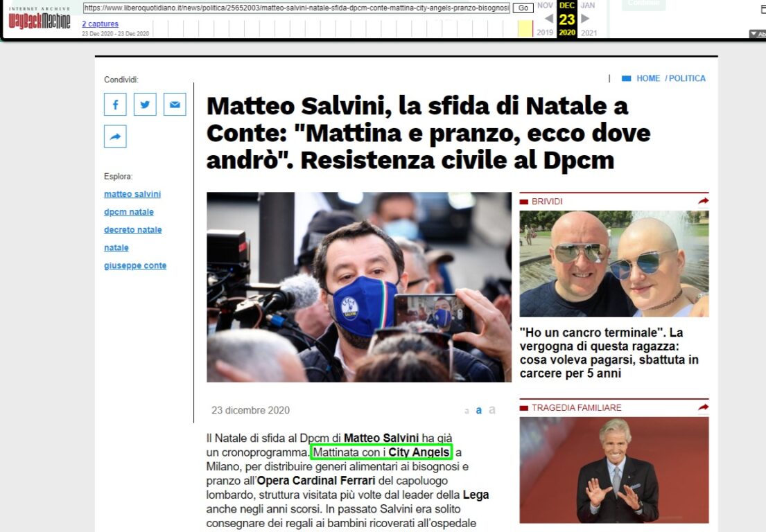This screenshot has width=766, height=532.
Task: Set the medium article font size
Action: coord(479,411)
